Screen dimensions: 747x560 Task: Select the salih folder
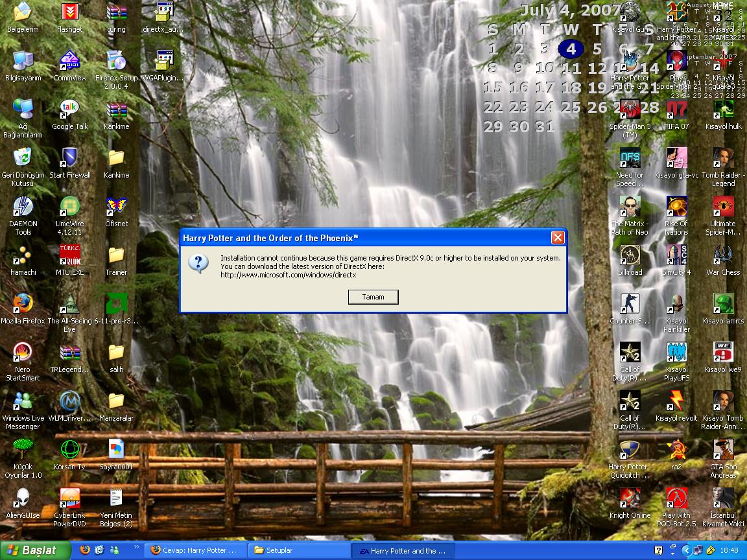116,358
